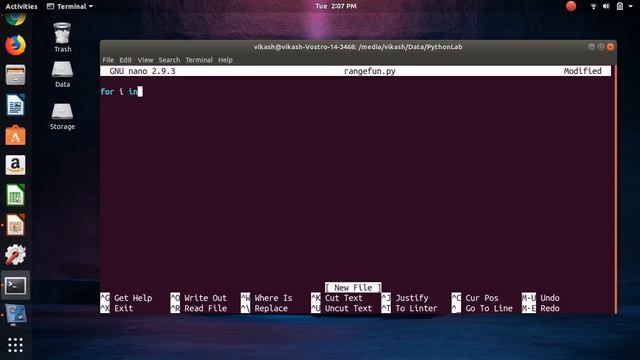Open the Wi-Fi network indicator

coord(593,6)
